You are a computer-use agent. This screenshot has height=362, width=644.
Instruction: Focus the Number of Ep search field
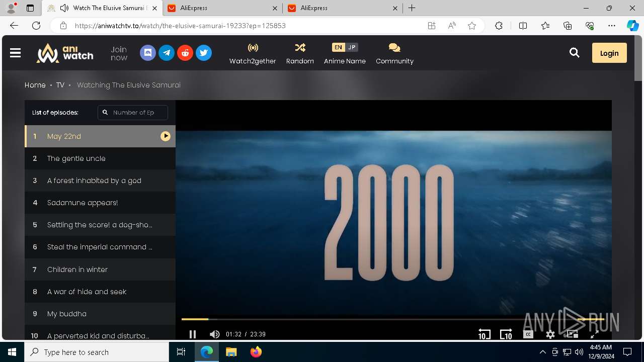(x=133, y=113)
